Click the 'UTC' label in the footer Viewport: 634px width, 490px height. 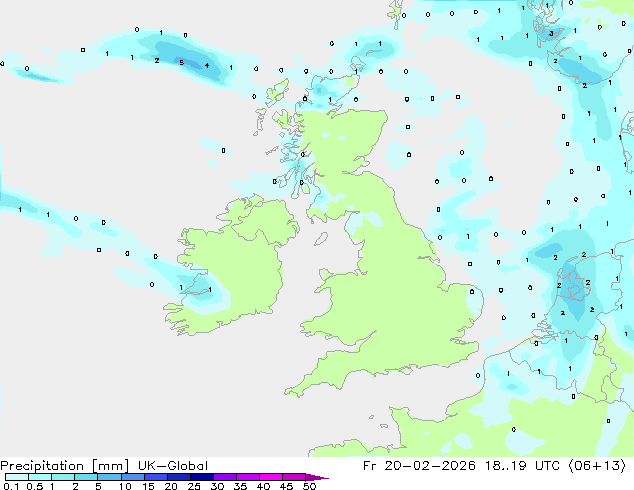(x=547, y=466)
